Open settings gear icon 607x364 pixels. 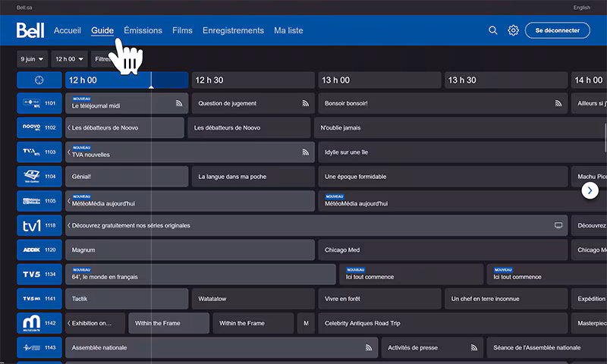(513, 30)
